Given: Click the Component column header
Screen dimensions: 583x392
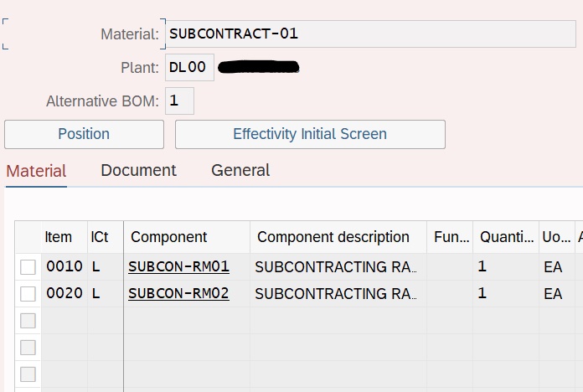Looking at the screenshot, I should [x=169, y=237].
